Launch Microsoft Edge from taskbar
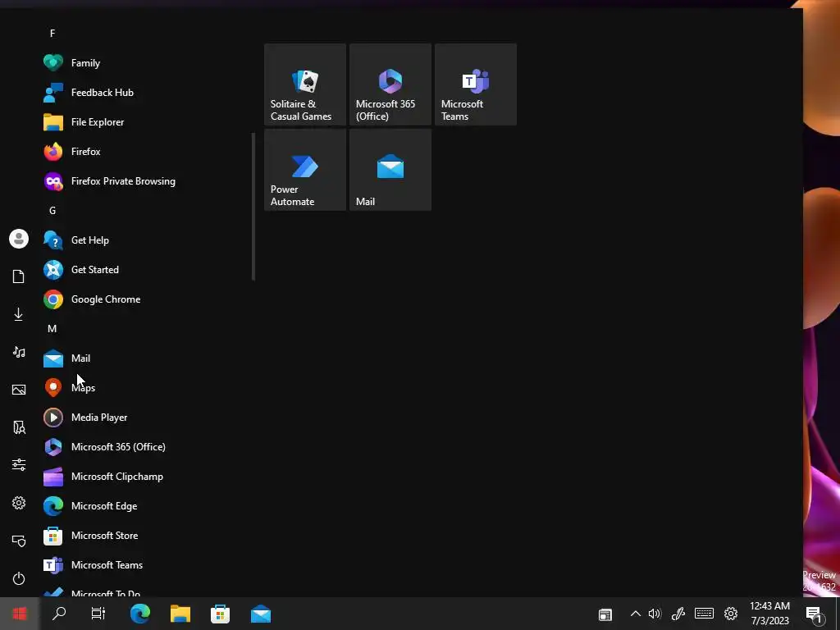The width and height of the screenshot is (840, 630). [x=139, y=614]
